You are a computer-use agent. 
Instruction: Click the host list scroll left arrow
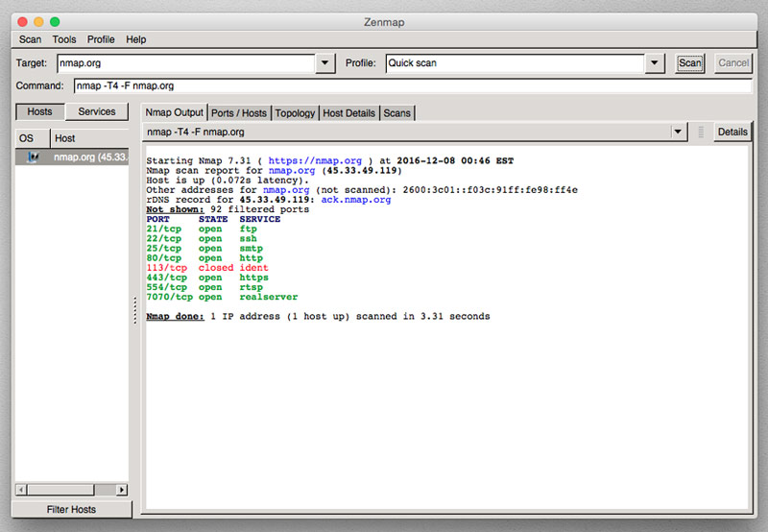[21, 490]
